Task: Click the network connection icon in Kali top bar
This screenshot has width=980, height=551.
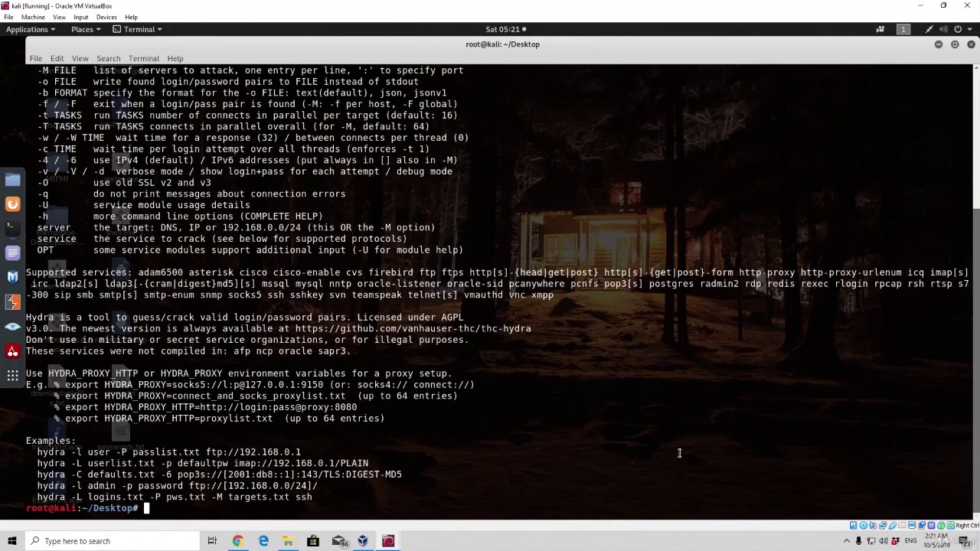Action: (929, 29)
